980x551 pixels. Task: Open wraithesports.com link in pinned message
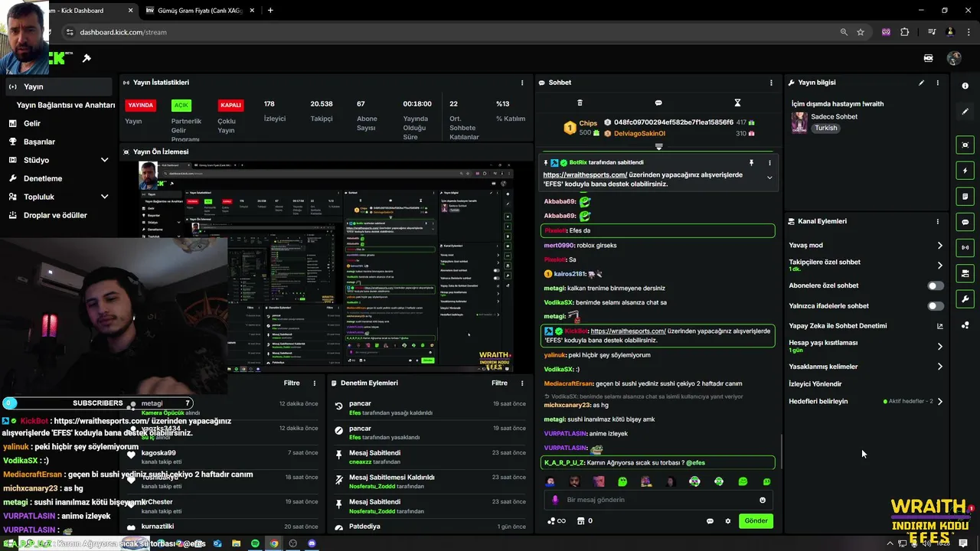585,174
